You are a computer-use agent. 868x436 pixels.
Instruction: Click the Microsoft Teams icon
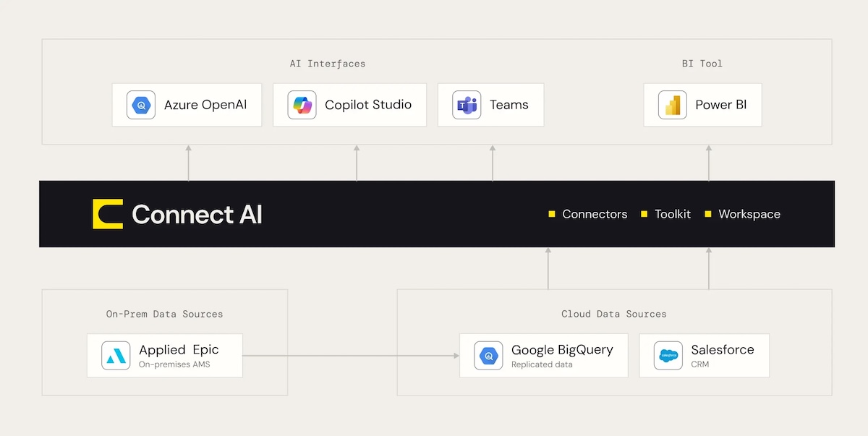point(467,105)
